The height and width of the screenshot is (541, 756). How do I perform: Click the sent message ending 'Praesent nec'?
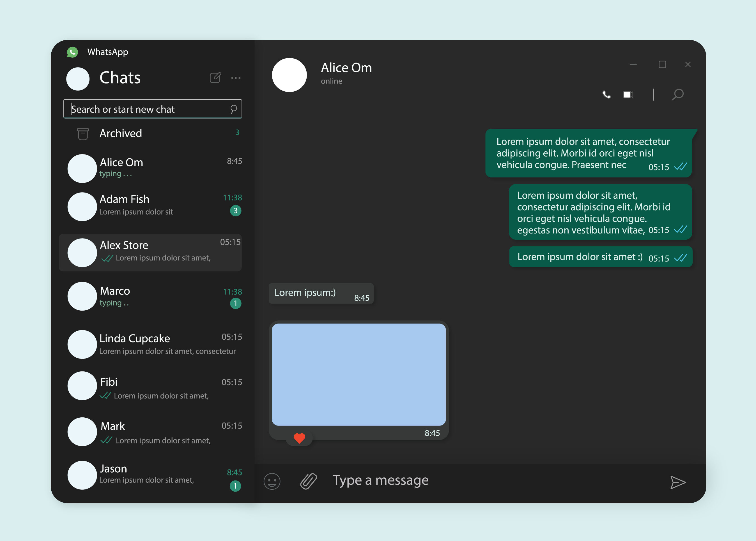[x=589, y=153]
